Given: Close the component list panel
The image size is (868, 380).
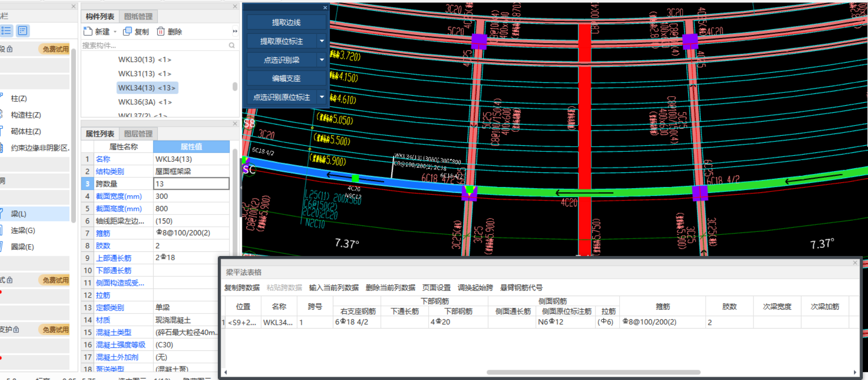Looking at the screenshot, I should click(x=235, y=7).
